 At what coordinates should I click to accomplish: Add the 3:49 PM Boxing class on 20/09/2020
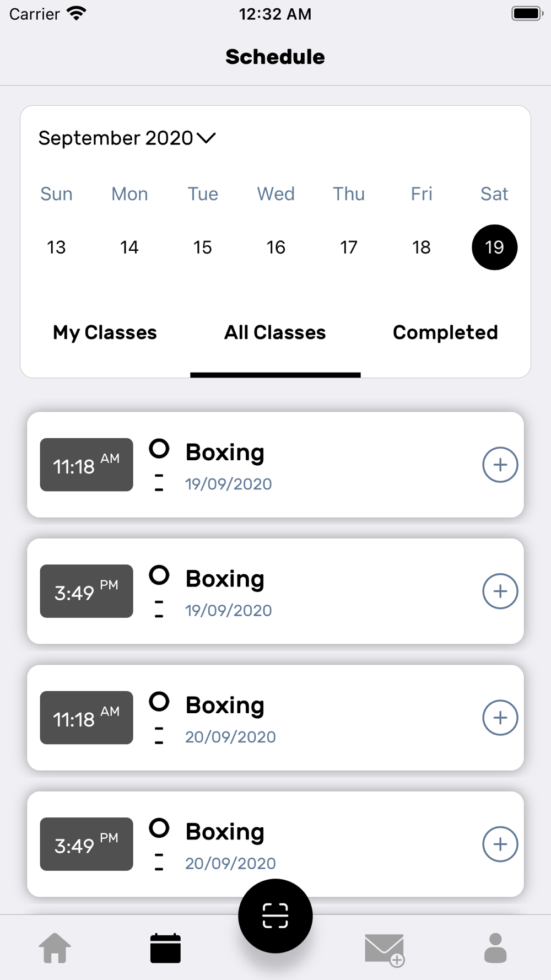click(500, 844)
